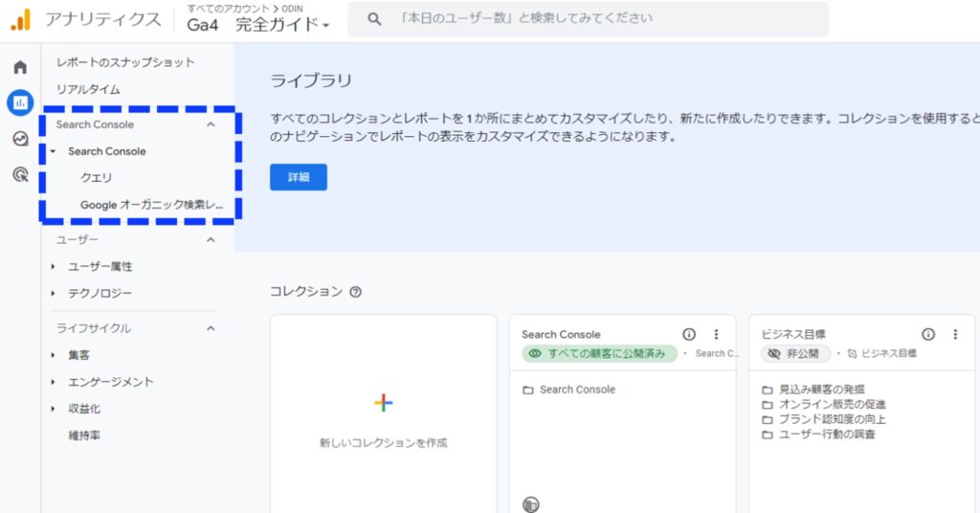The height and width of the screenshot is (513, 980).
Task: Open the 維持率 report
Action: click(84, 435)
